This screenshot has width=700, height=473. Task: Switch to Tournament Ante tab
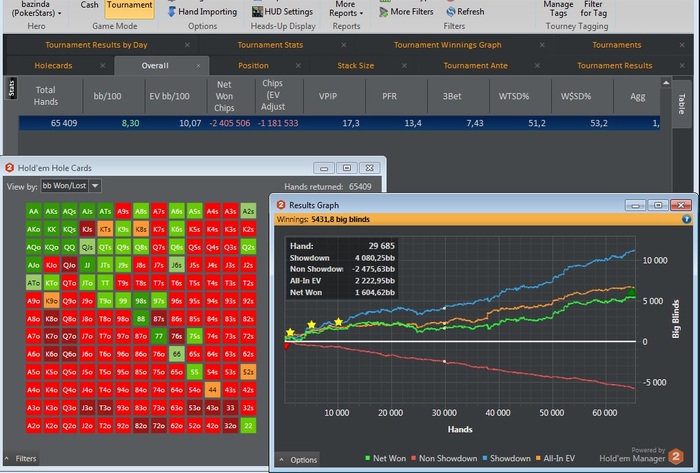(475, 66)
